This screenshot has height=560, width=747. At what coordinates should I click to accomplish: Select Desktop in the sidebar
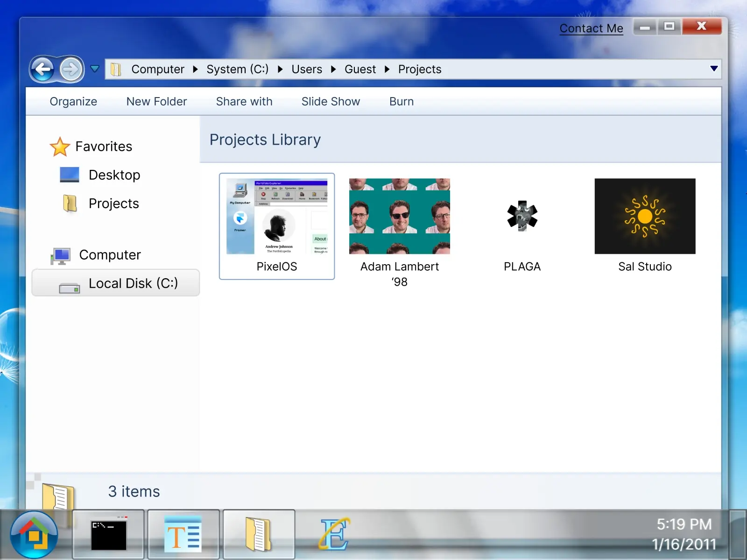pyautogui.click(x=114, y=175)
